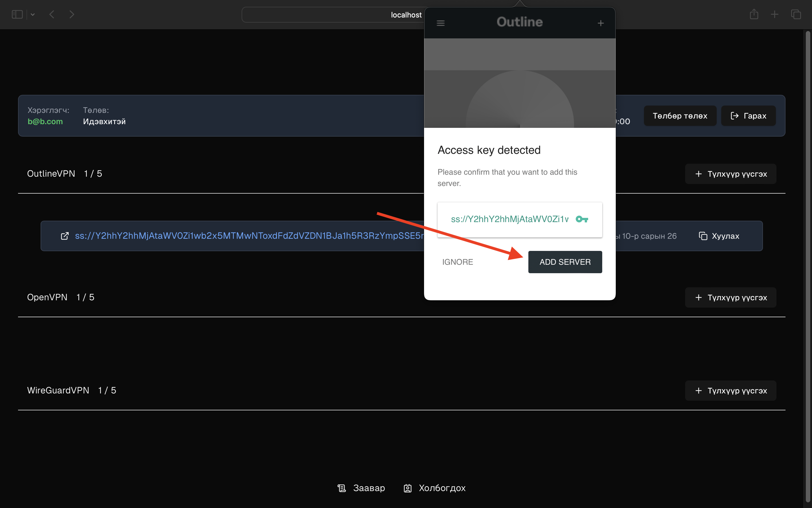Image resolution: width=812 pixels, height=508 pixels.
Task: Click the localhost address bar
Action: 333,15
